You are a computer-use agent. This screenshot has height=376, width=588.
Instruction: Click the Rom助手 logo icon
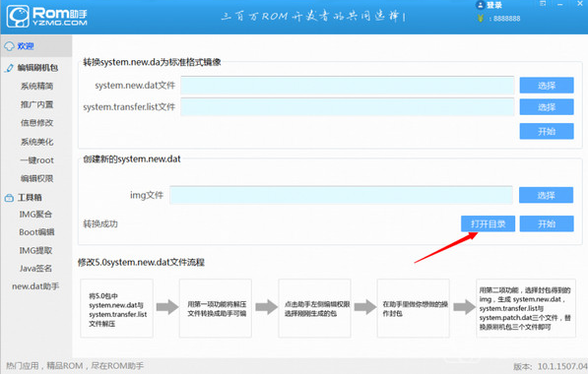18,16
